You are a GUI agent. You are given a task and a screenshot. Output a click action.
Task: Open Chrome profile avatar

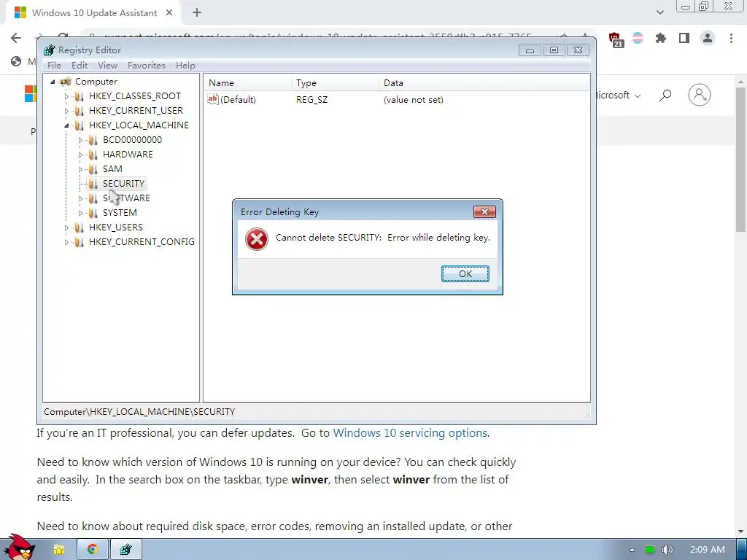point(708,38)
